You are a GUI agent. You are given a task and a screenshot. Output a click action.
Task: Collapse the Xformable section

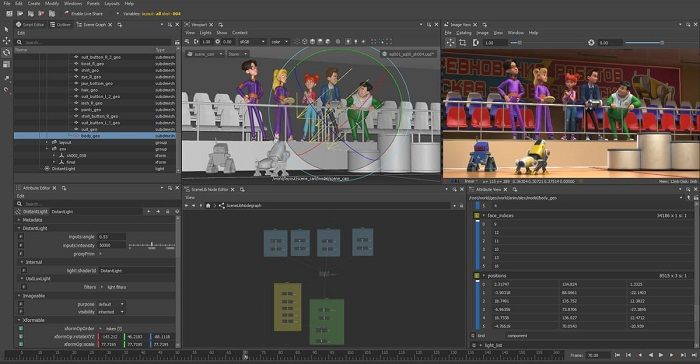point(19,320)
